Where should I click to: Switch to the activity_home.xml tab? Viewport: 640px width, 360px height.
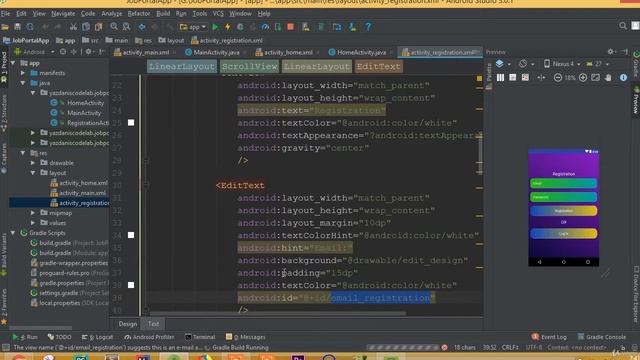[x=287, y=52]
